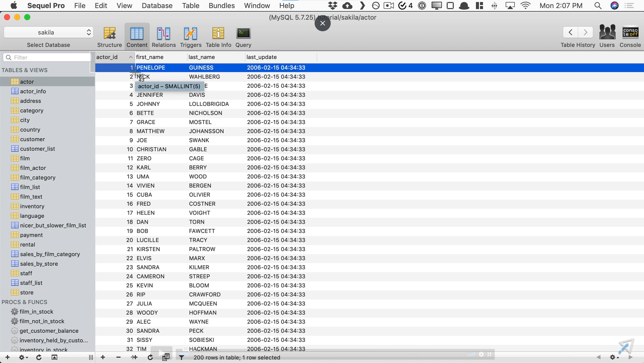Viewport: 644px width, 363px height.
Task: Open pagination settings gear at bottom right
Action: click(x=614, y=357)
